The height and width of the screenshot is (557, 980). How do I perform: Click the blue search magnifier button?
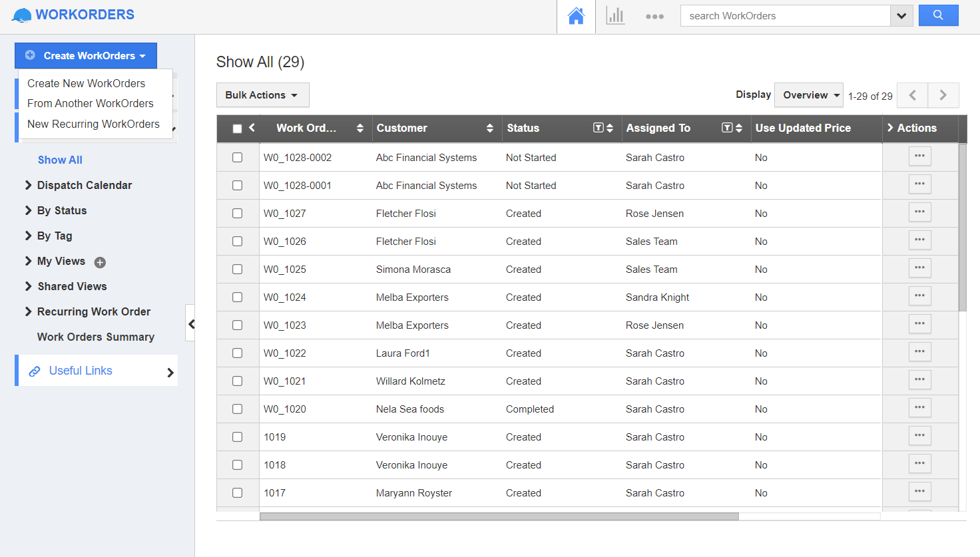(x=938, y=15)
